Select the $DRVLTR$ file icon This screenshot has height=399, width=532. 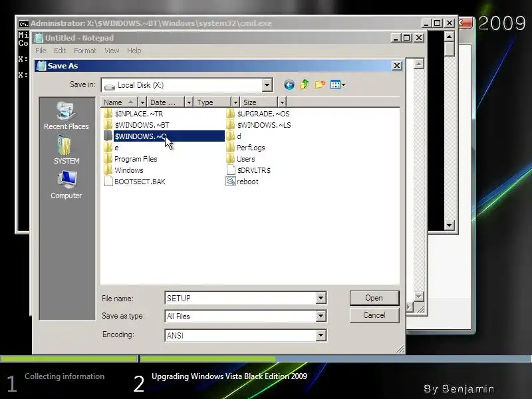231,170
